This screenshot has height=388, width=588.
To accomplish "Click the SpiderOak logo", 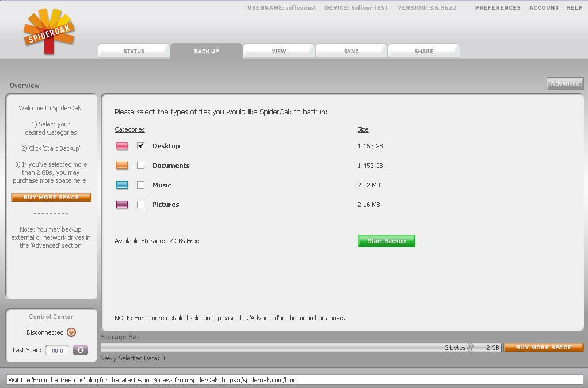I will (49, 32).
